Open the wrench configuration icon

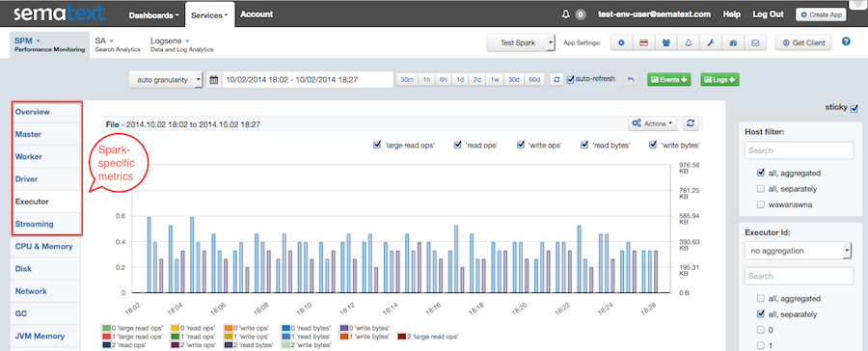(711, 43)
